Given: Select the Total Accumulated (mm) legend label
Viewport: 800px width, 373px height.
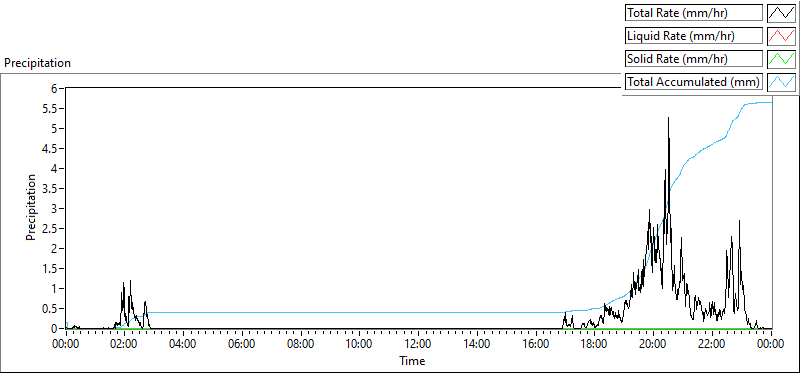Looking at the screenshot, I should [x=694, y=82].
